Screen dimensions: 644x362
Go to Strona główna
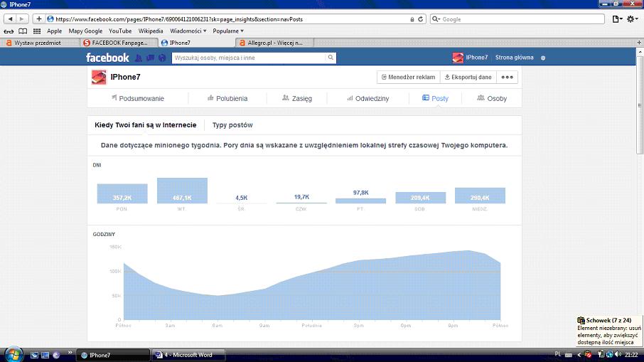pyautogui.click(x=514, y=58)
